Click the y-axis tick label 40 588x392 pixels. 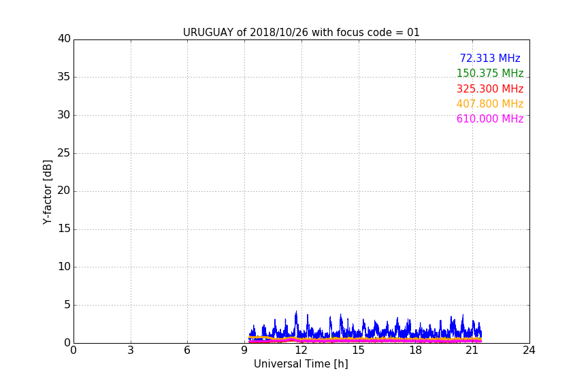click(x=64, y=39)
